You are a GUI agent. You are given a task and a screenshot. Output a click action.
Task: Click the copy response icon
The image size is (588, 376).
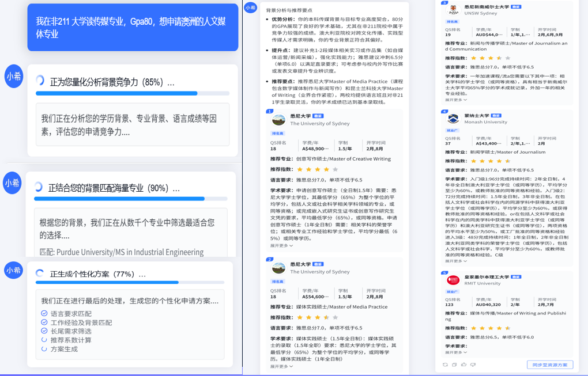[x=454, y=364]
